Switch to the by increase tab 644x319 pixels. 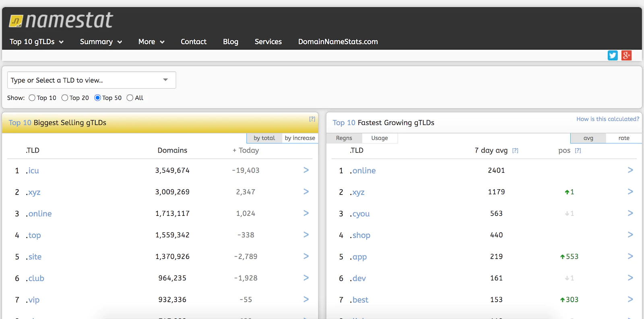tap(300, 138)
